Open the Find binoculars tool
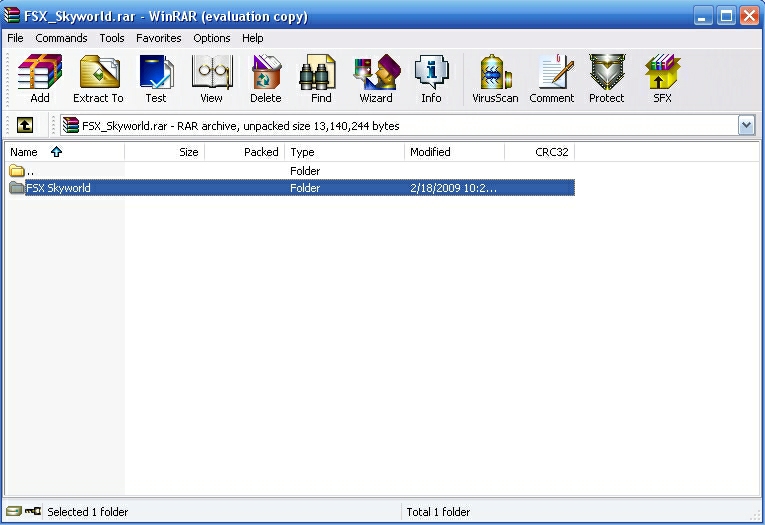The width and height of the screenshot is (765, 525). (x=320, y=79)
